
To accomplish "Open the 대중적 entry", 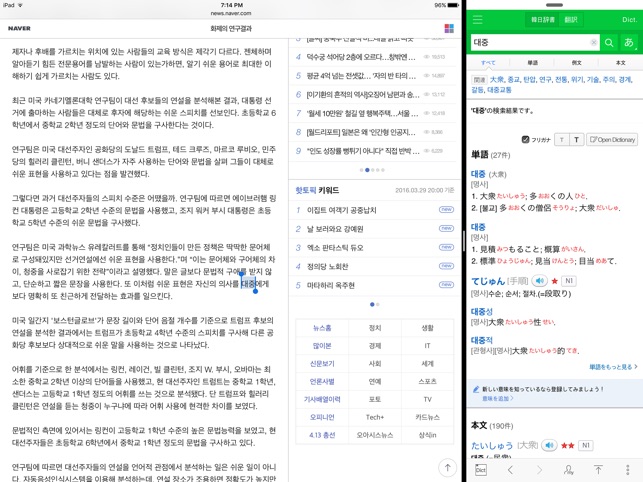I will (x=482, y=340).
